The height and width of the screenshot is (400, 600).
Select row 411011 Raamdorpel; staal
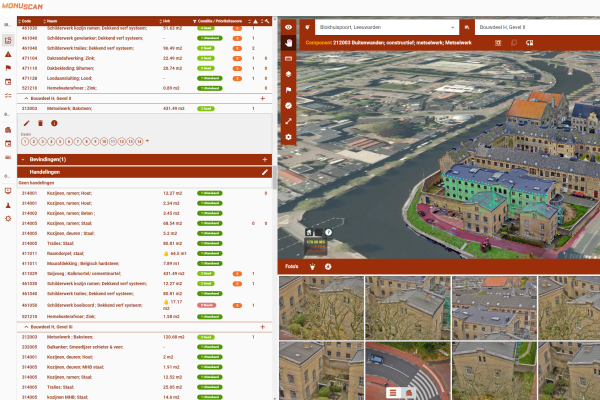pos(145,253)
